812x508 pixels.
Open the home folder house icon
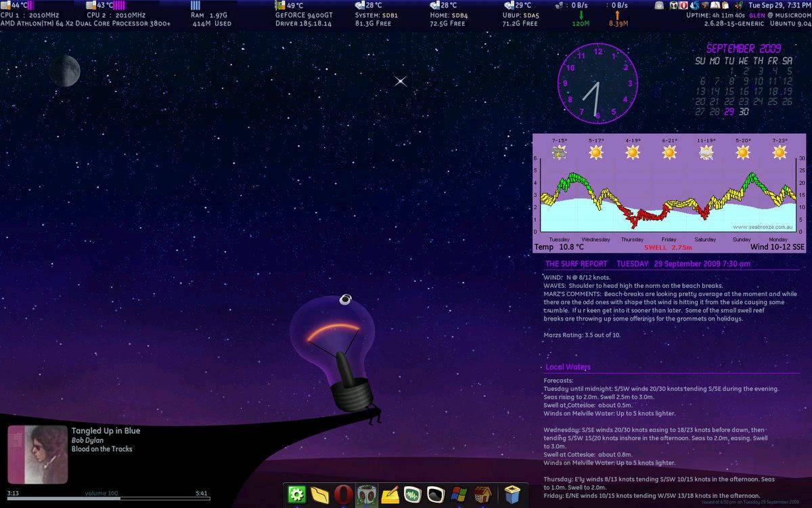(x=482, y=494)
